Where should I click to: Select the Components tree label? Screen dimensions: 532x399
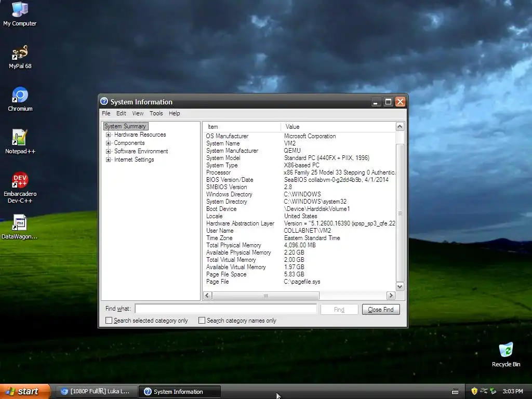[x=129, y=143]
